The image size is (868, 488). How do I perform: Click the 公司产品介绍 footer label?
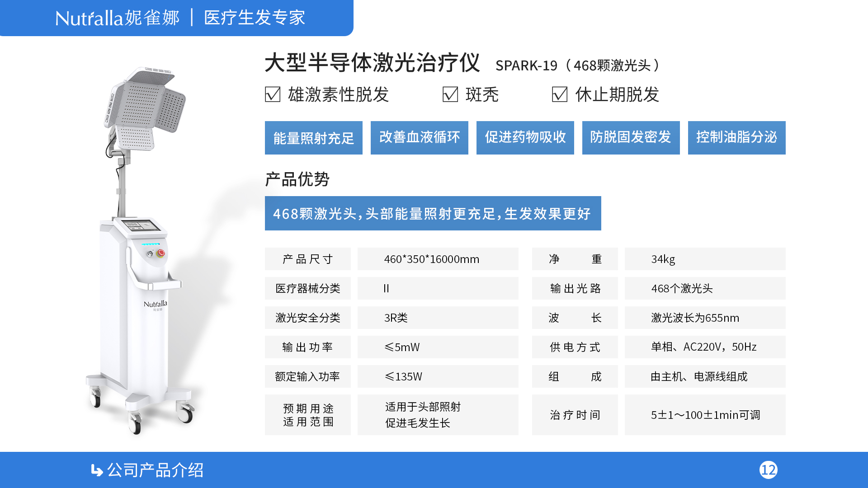tap(156, 470)
